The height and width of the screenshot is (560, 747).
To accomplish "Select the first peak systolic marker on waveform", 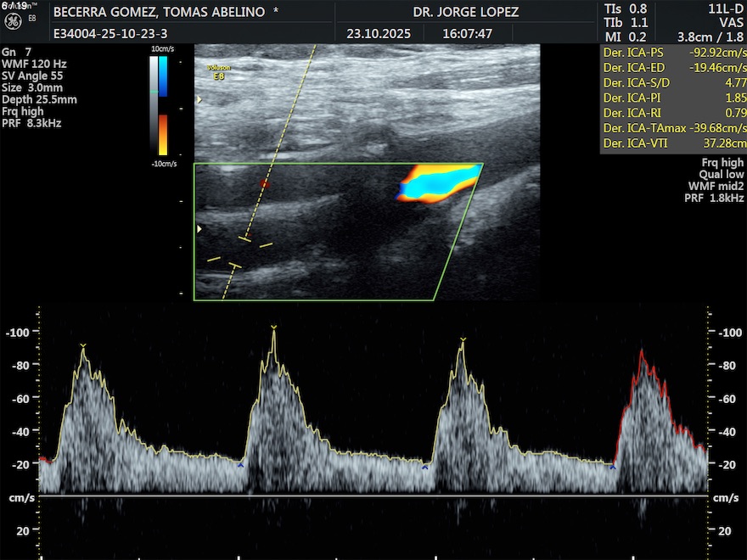I will coord(82,346).
